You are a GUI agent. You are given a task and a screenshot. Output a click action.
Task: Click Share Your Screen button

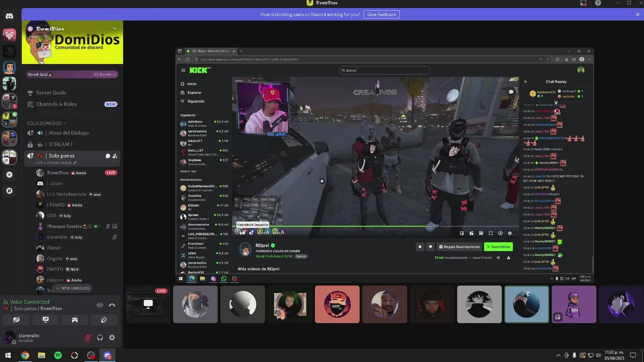tap(45, 320)
